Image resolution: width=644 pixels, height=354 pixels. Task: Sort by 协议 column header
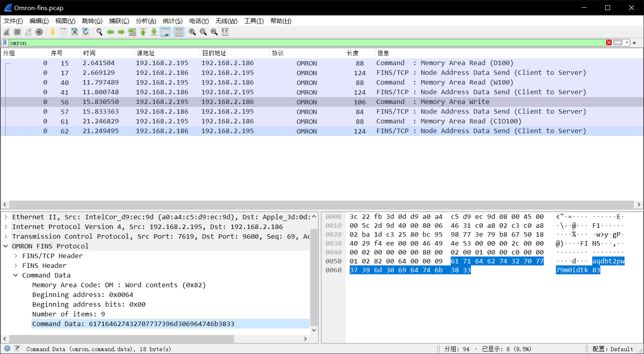coord(306,53)
